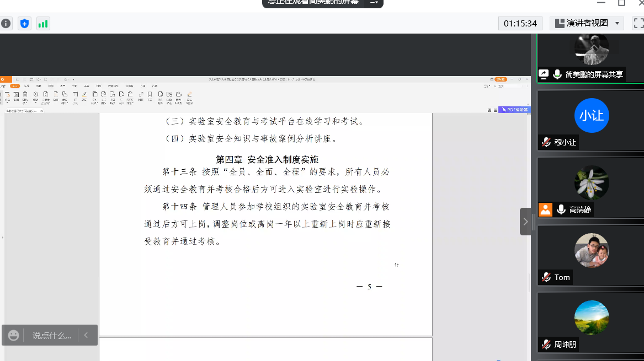Viewport: 644px width, 361px height.
Task: Click microphone icon next to 高瑞静
Action: [x=561, y=209]
